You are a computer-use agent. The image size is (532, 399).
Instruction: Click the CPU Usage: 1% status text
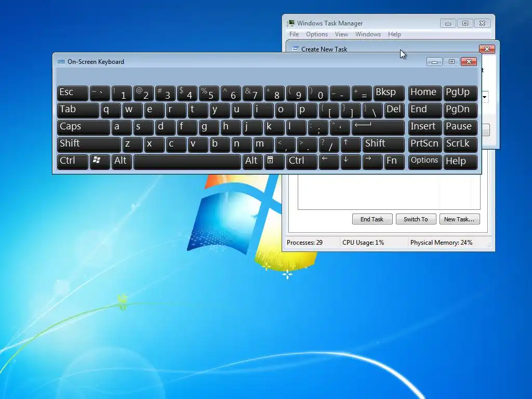click(x=363, y=243)
